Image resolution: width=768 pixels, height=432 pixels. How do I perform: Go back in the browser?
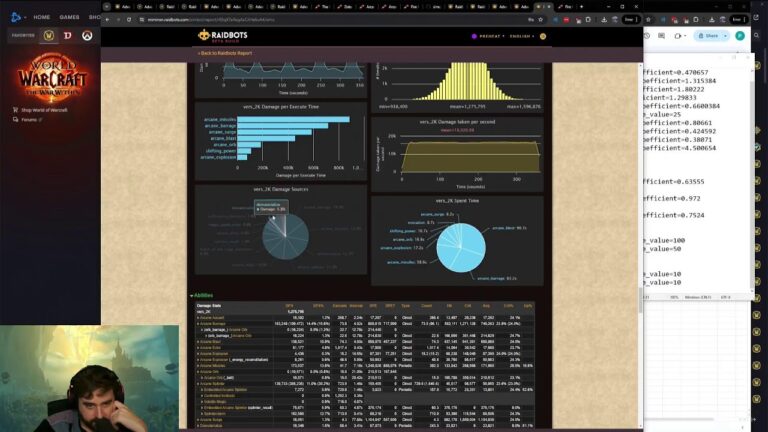(107, 20)
